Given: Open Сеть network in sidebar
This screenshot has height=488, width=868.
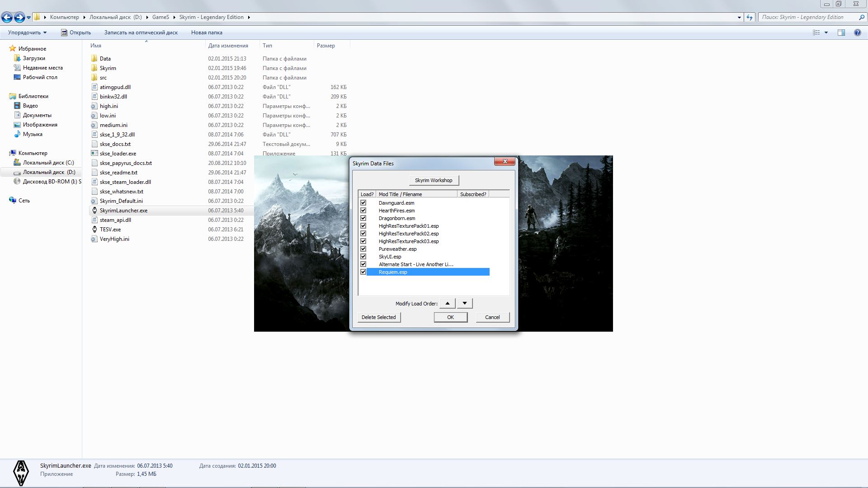Looking at the screenshot, I should [x=24, y=201].
